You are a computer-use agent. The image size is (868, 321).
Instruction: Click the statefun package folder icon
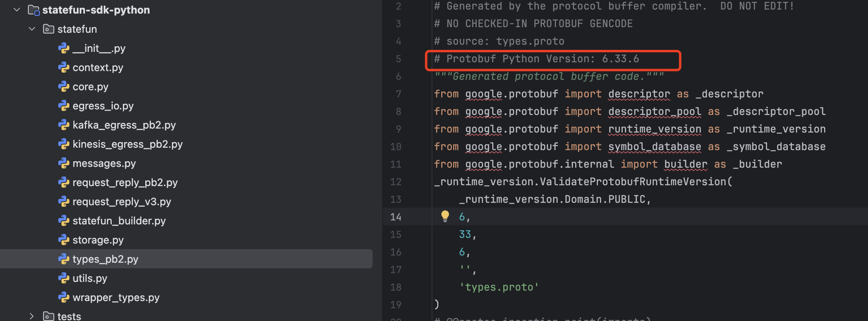48,29
